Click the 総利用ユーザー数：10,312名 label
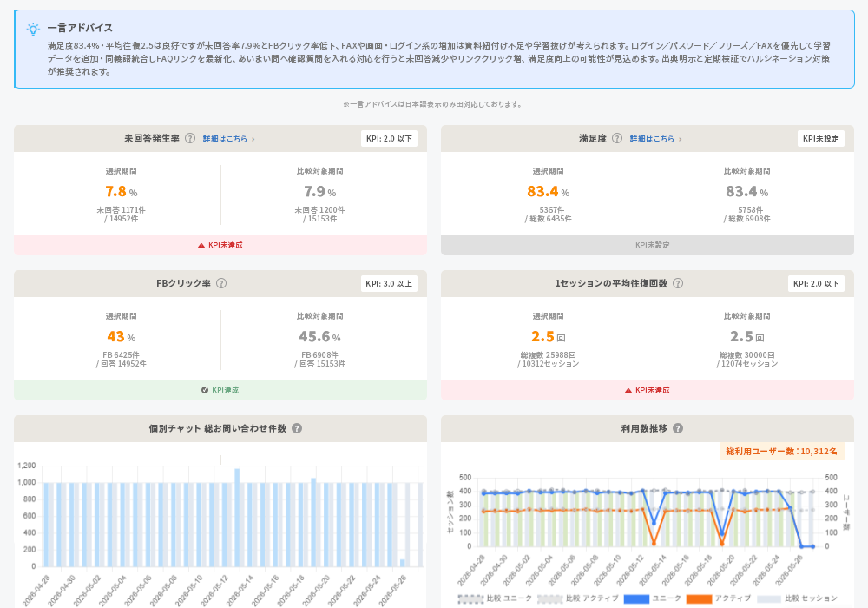Viewport: 868px width, 608px height. click(x=782, y=452)
